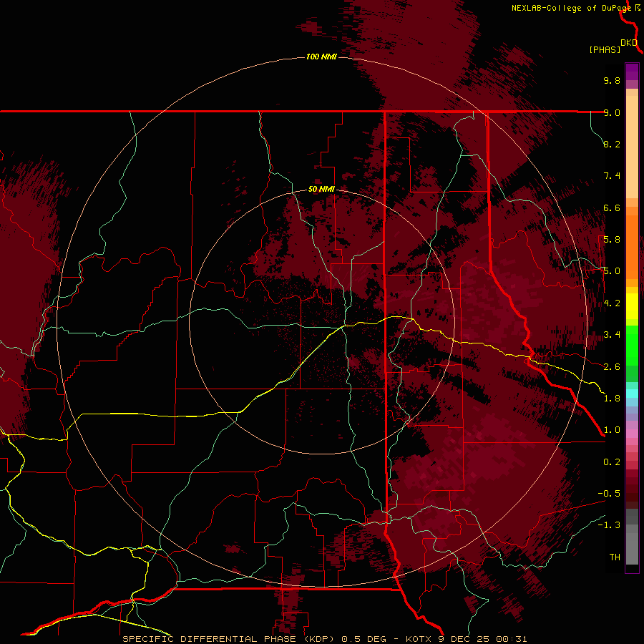The image size is (644, 644).
Task: Click the 4.2 value on color scale
Action: tap(612, 303)
